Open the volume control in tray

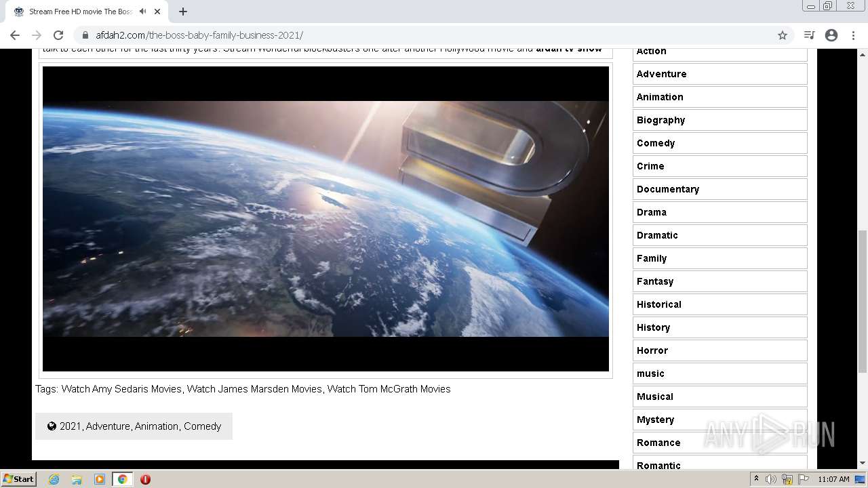tap(771, 479)
